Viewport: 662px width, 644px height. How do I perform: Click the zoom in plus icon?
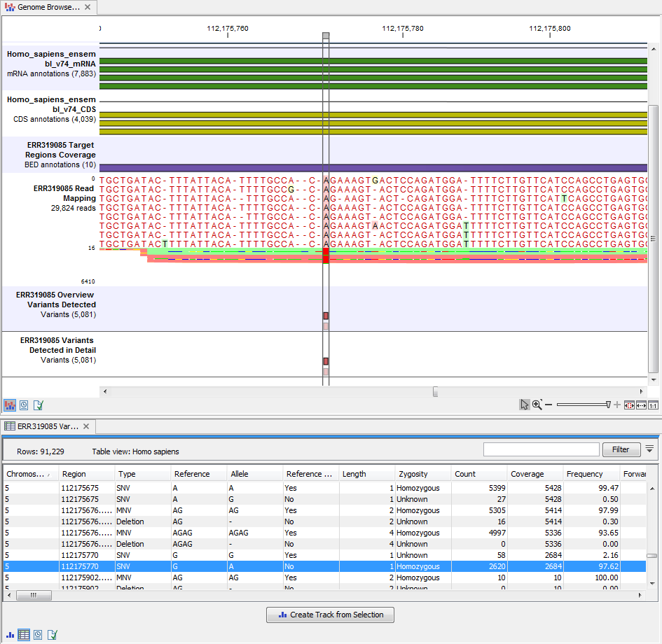[x=617, y=405]
